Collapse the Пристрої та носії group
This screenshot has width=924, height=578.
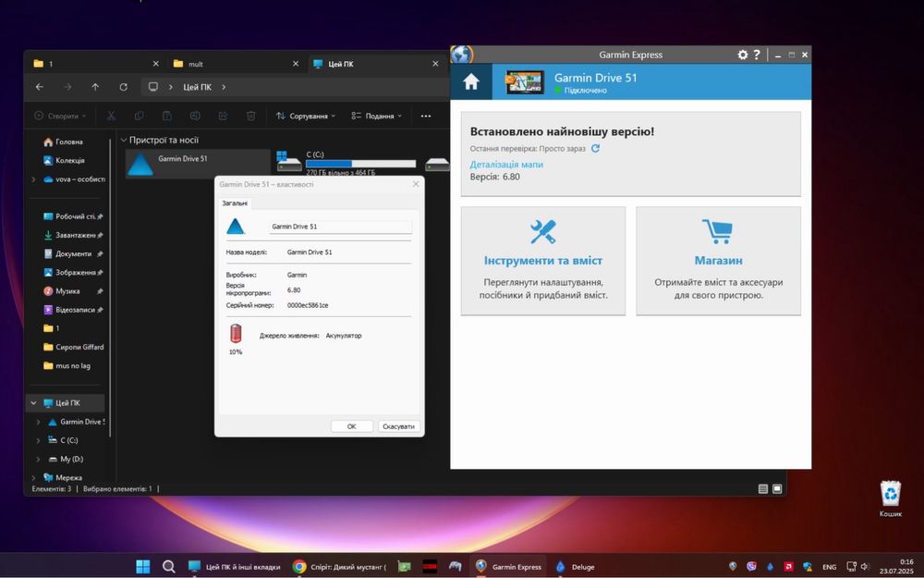124,141
